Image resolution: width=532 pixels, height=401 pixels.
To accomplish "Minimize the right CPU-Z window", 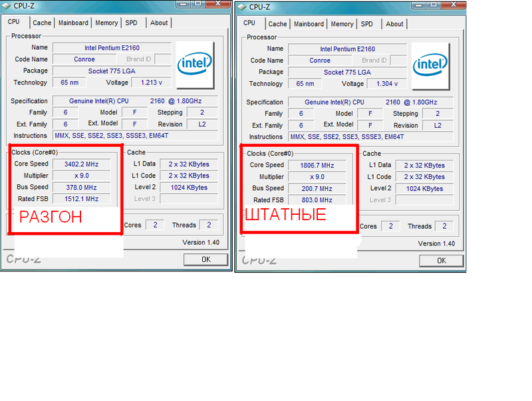I will click(419, 5).
